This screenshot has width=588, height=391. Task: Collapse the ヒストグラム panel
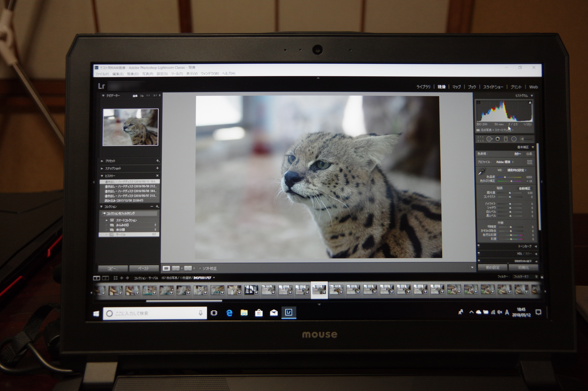[x=532, y=96]
